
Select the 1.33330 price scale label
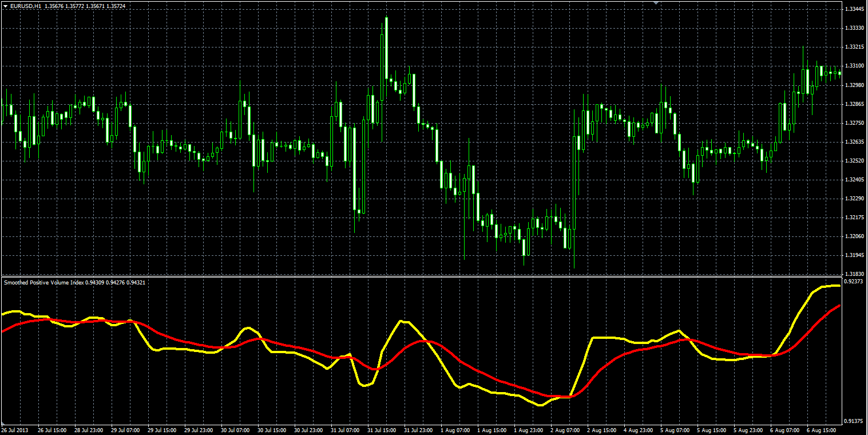[x=854, y=28]
